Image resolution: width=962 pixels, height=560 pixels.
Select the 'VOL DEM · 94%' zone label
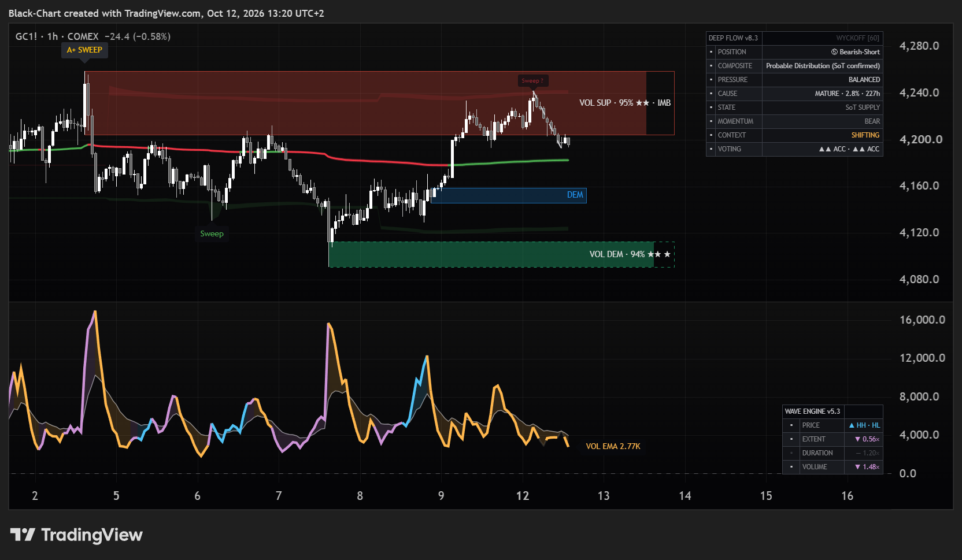click(630, 254)
